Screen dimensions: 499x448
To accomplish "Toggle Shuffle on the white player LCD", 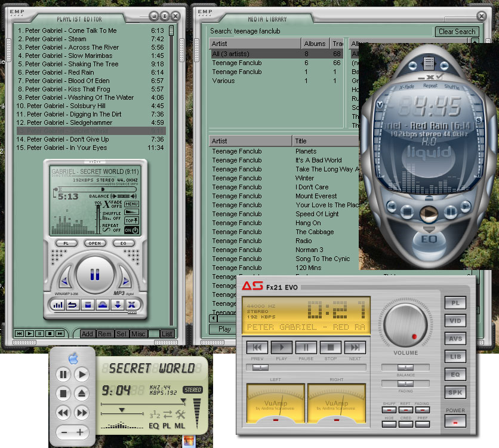I will point(112,216).
